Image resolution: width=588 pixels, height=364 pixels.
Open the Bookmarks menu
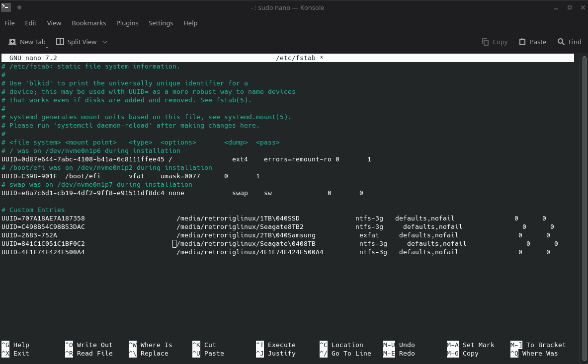88,23
